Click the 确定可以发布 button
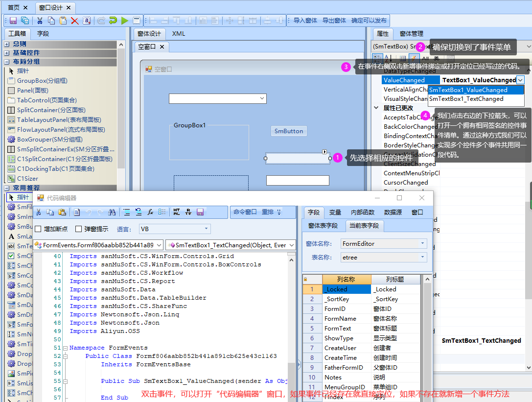 coord(369,21)
